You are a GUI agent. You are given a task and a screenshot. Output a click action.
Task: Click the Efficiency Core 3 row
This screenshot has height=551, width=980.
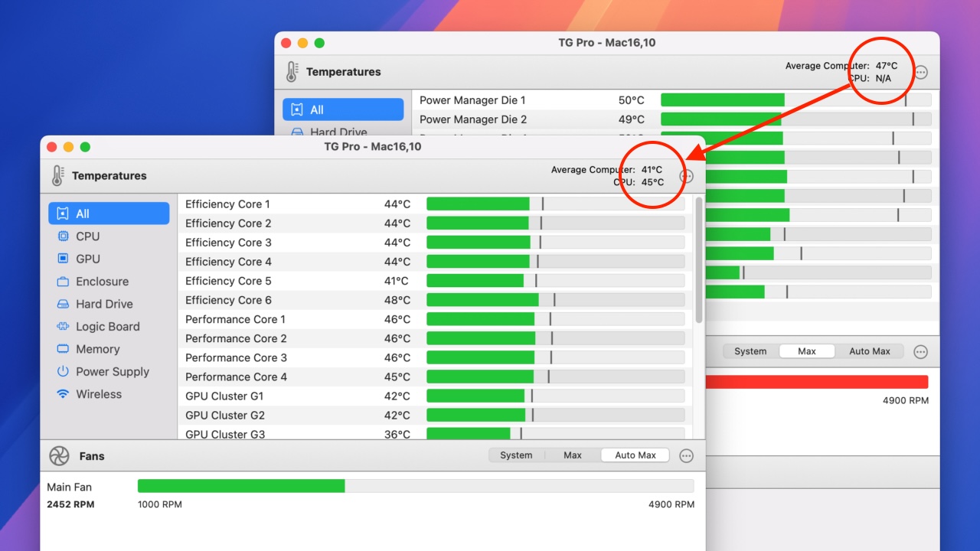[435, 243]
